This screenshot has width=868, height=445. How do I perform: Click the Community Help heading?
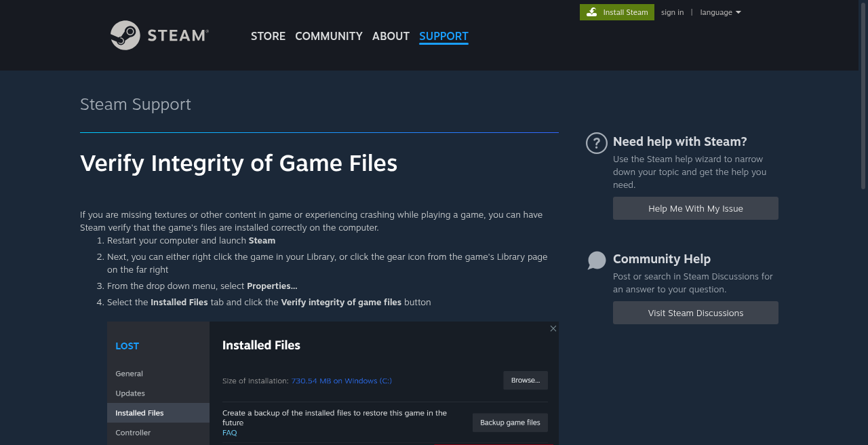point(662,259)
